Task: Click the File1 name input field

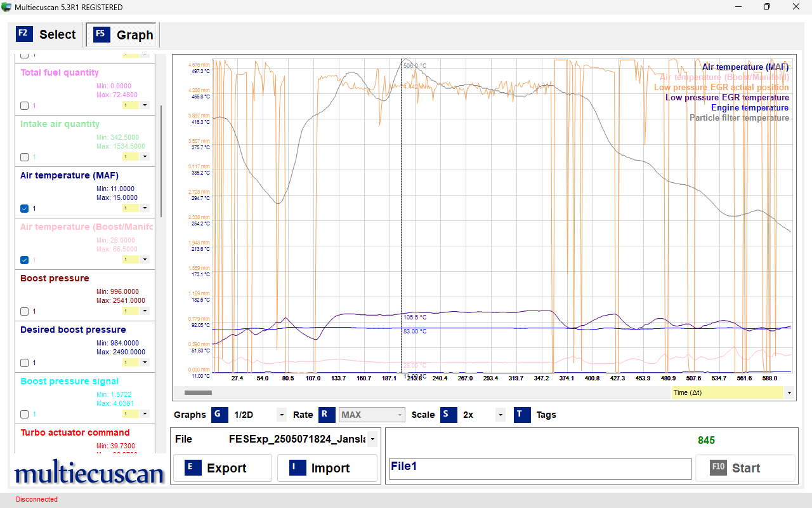Action: 540,469
